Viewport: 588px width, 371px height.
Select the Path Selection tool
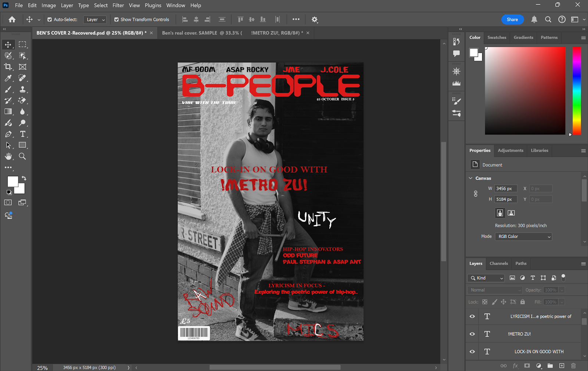point(8,145)
